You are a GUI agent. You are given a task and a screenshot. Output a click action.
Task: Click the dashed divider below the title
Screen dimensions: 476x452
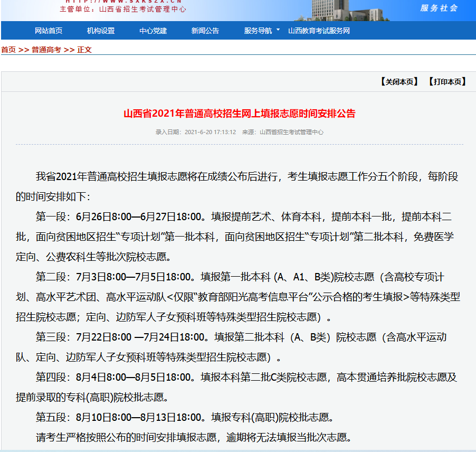coord(238,145)
